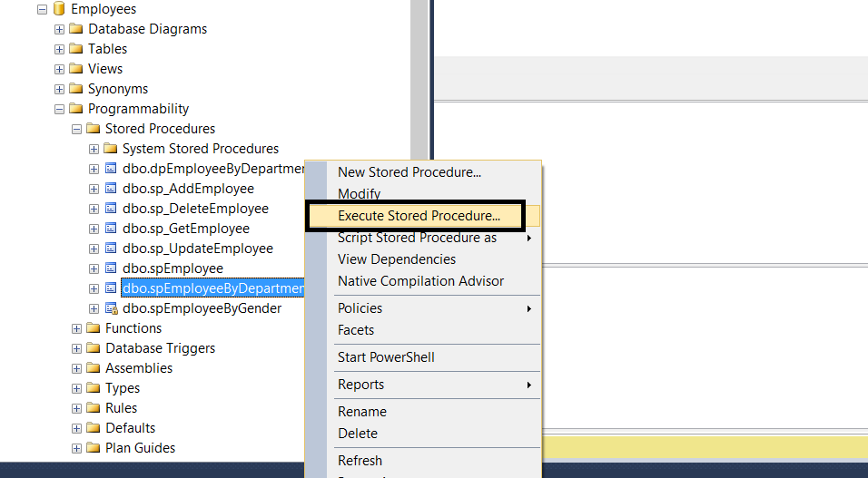Click the dbo.spEmployeeByGender procedure icon
Viewport: 868px width, 478px height.
[x=111, y=308]
